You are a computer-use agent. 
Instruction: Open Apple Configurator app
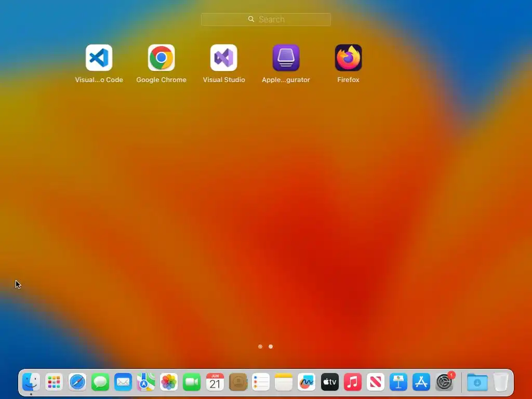(x=286, y=58)
